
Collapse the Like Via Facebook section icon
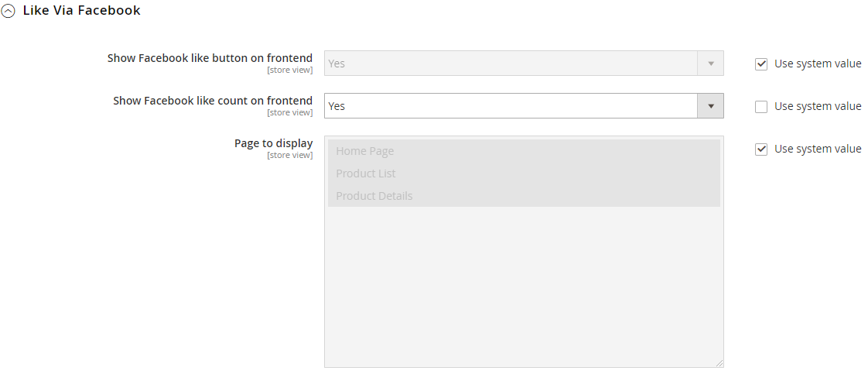(9, 12)
